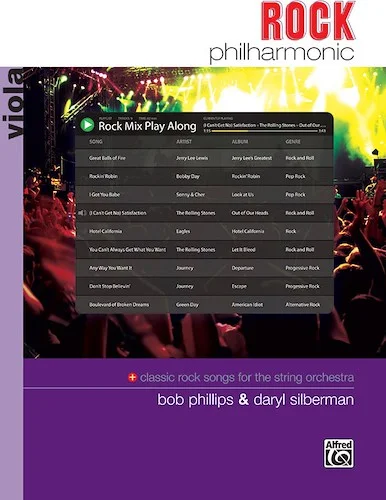Viewport: 386px width, 500px height.
Task: Sort by the GENRE column header
Action: click(293, 142)
